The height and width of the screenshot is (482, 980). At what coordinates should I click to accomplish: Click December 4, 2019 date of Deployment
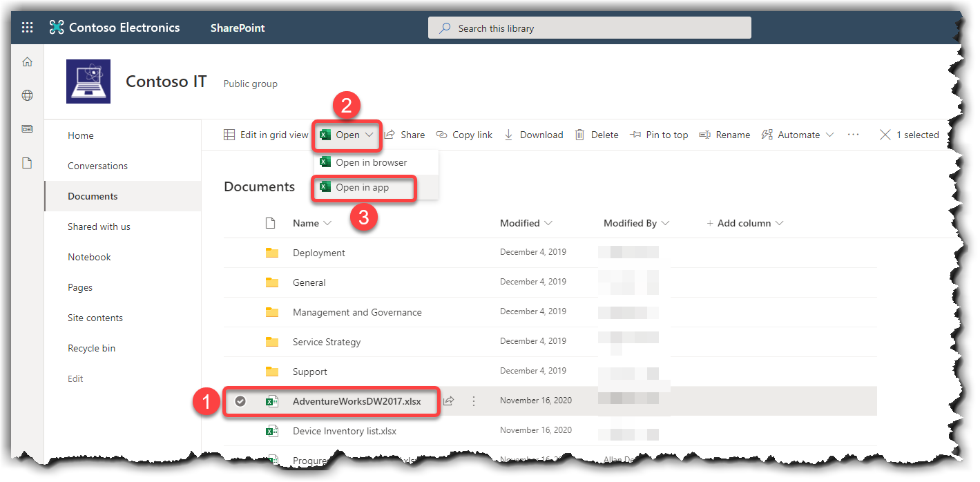[x=533, y=252]
